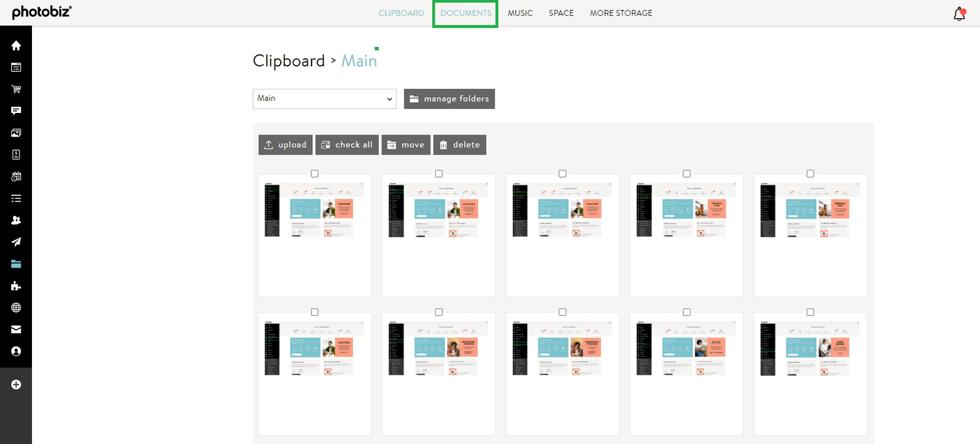Image resolution: width=980 pixels, height=444 pixels.
Task: Open the envelope mail sidebar icon
Action: (16, 330)
